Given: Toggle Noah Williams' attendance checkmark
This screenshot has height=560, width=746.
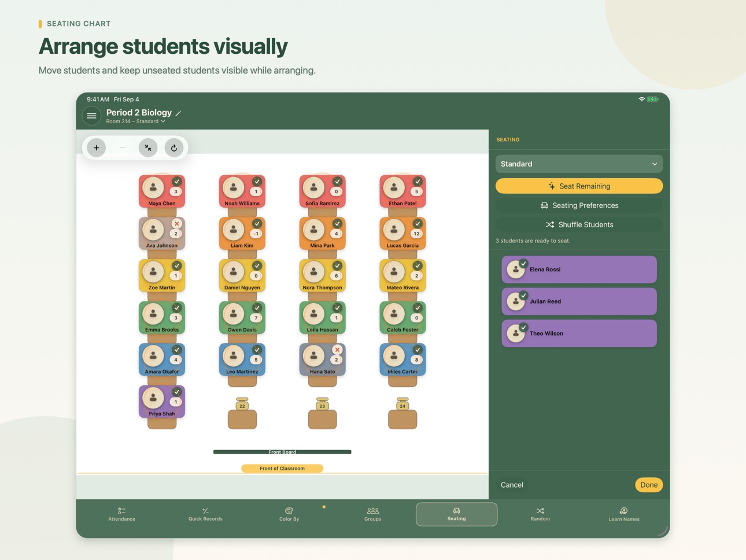Looking at the screenshot, I should coord(257,182).
